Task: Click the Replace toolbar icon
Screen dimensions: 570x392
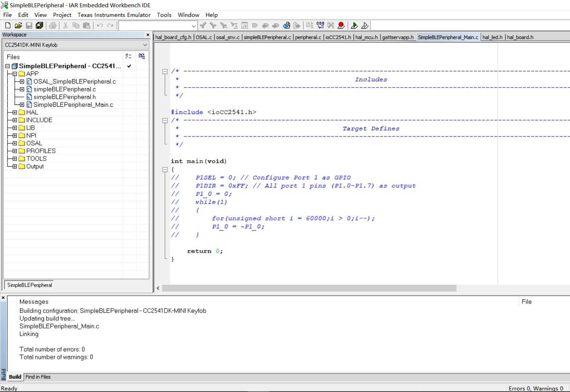Action: click(234, 25)
